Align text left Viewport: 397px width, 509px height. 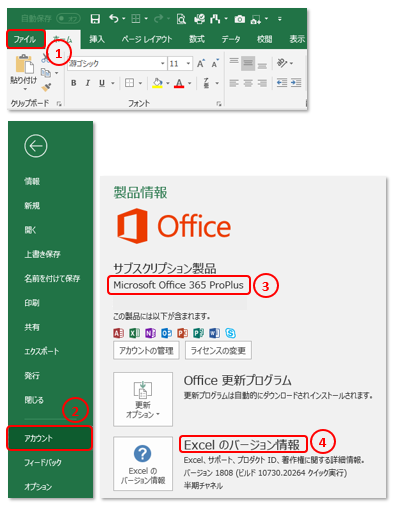pyautogui.click(x=234, y=83)
